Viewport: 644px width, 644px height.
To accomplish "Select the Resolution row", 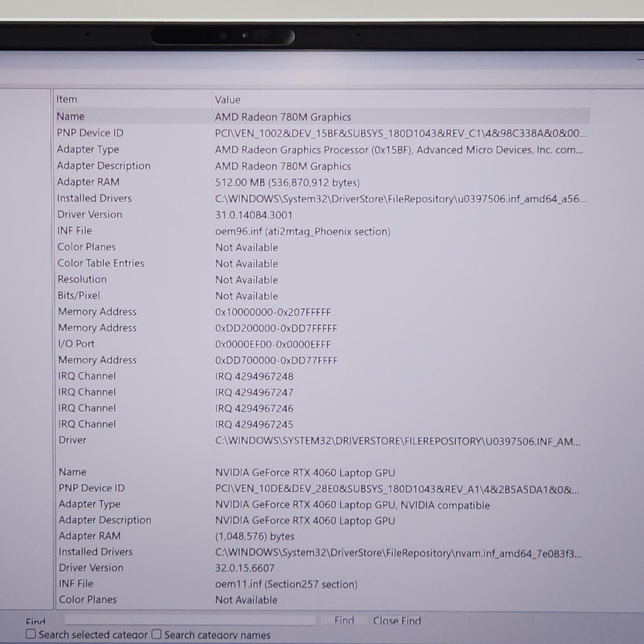I will [x=246, y=280].
